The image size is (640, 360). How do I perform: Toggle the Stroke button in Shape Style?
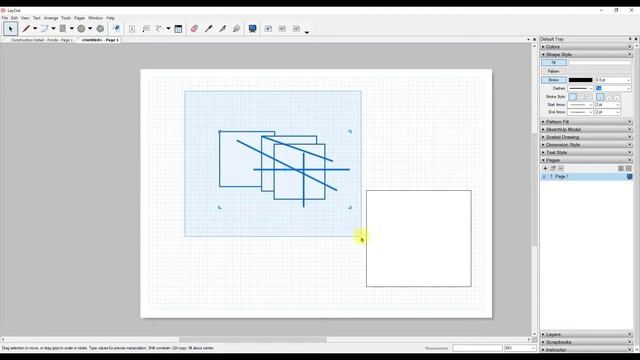[554, 80]
